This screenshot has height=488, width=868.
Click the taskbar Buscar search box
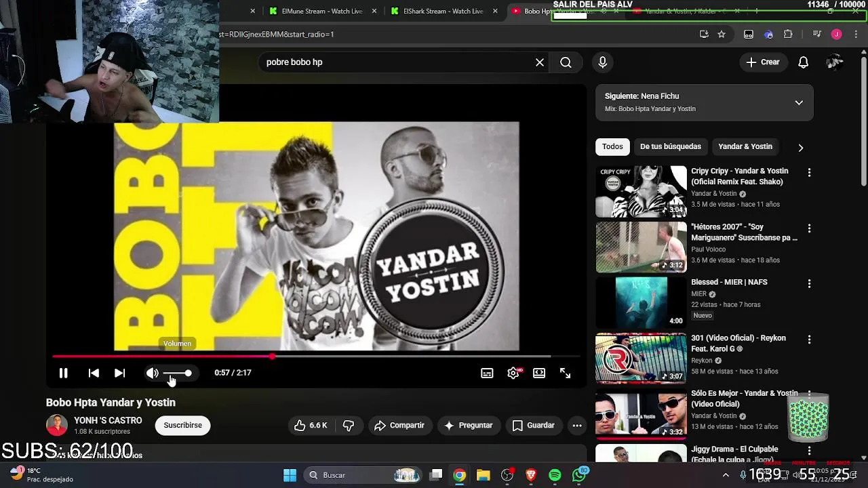pyautogui.click(x=364, y=475)
